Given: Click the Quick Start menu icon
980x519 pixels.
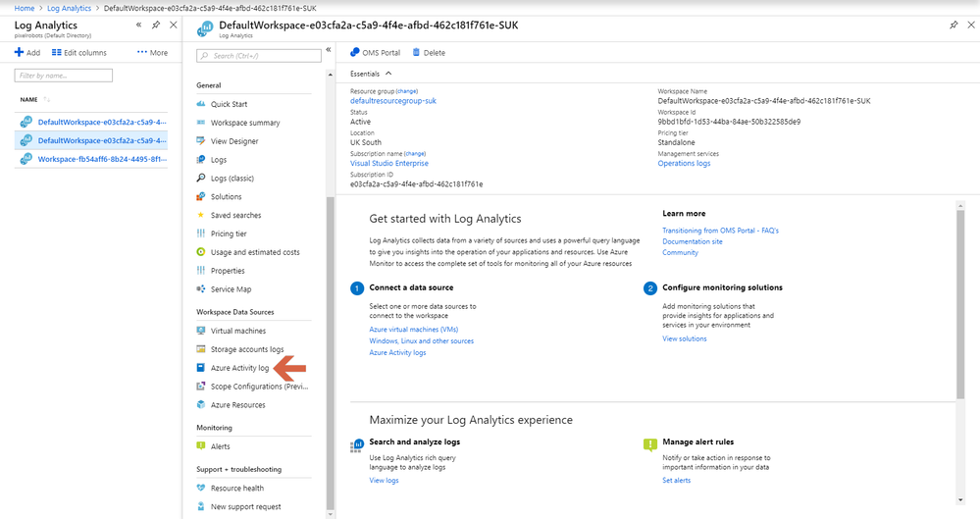Looking at the screenshot, I should 201,104.
